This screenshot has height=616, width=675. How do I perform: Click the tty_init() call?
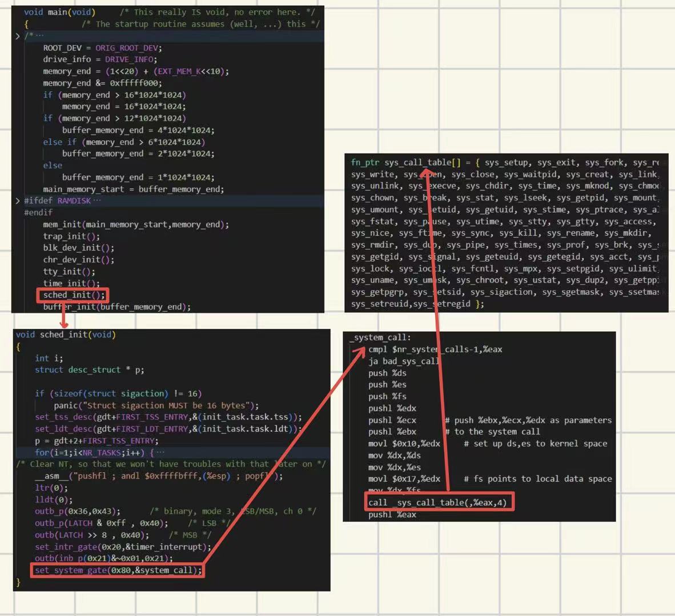click(x=69, y=271)
